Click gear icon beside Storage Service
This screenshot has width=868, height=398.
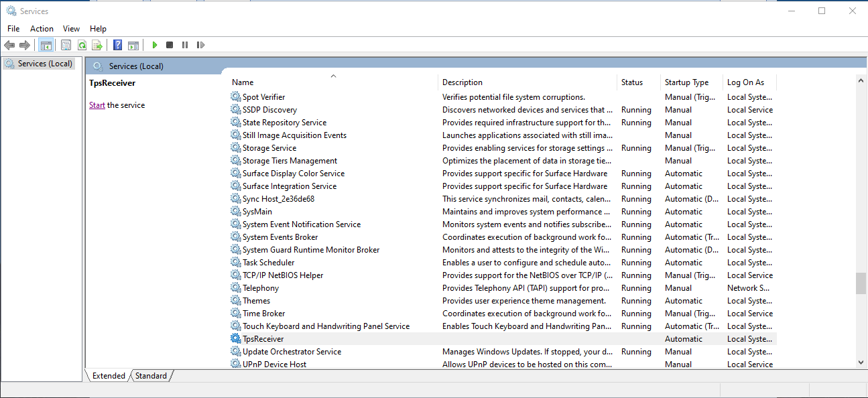pyautogui.click(x=235, y=148)
